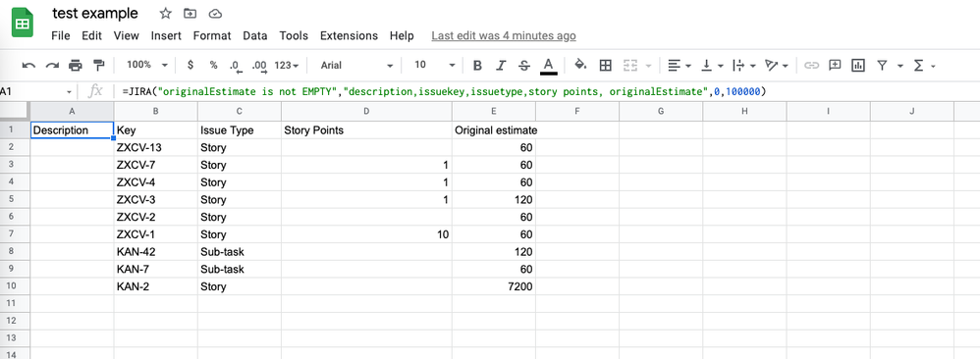
Task: Open the text color picker
Action: click(548, 65)
